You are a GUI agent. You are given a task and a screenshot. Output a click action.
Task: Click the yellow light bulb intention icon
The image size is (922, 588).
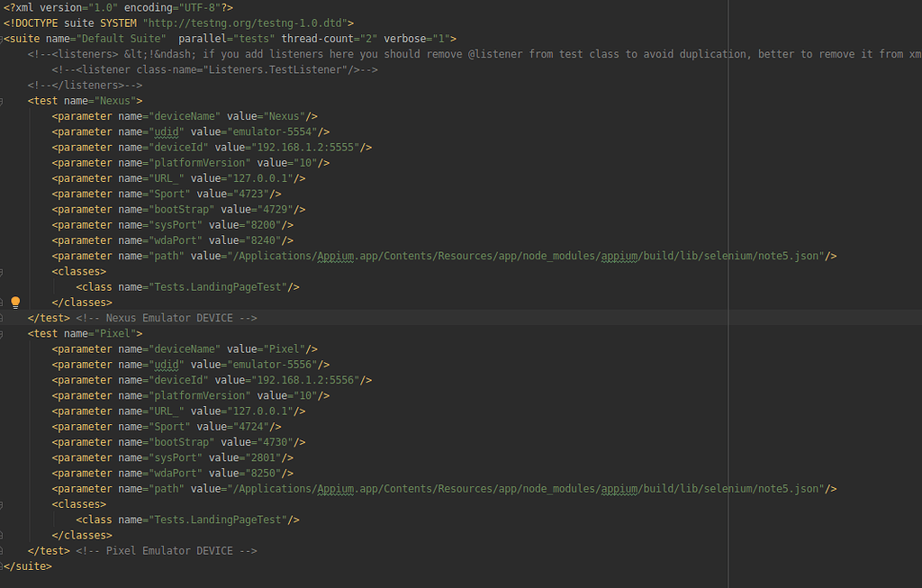click(15, 303)
